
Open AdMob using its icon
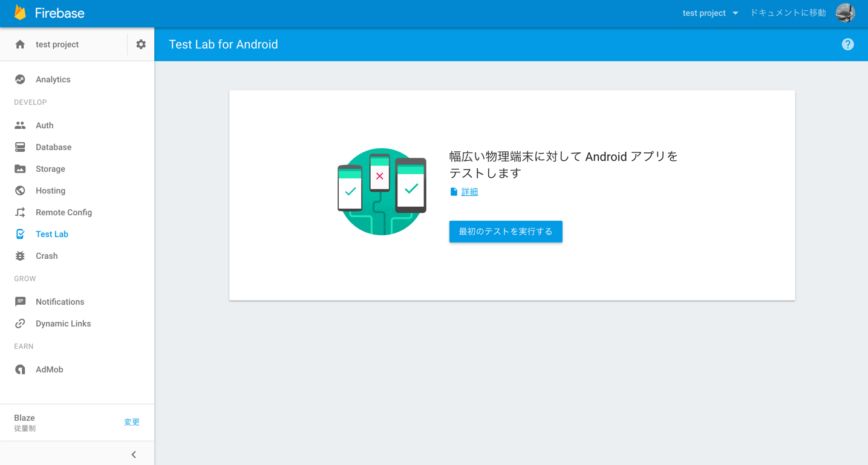20,369
